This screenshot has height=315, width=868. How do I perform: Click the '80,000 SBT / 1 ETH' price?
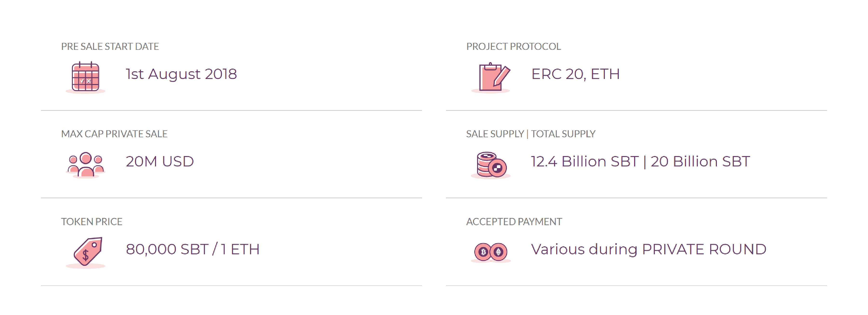click(193, 249)
